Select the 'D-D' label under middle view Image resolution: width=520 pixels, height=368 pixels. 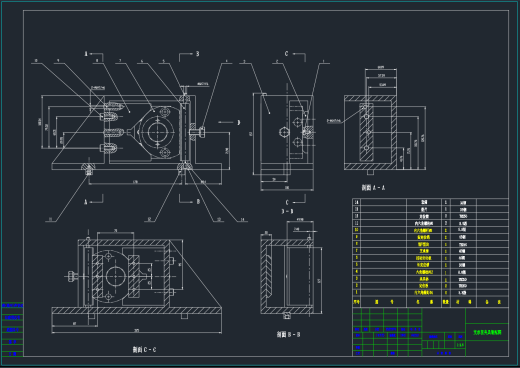point(287,211)
